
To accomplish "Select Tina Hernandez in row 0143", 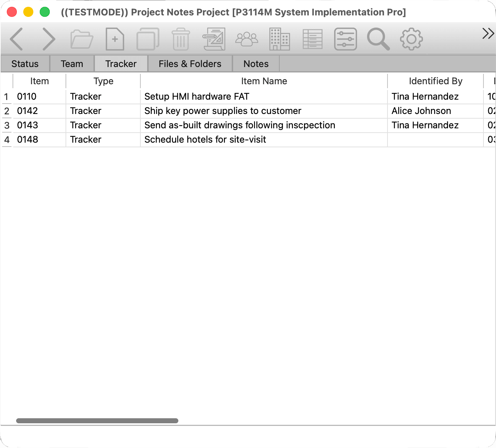I will [x=435, y=125].
